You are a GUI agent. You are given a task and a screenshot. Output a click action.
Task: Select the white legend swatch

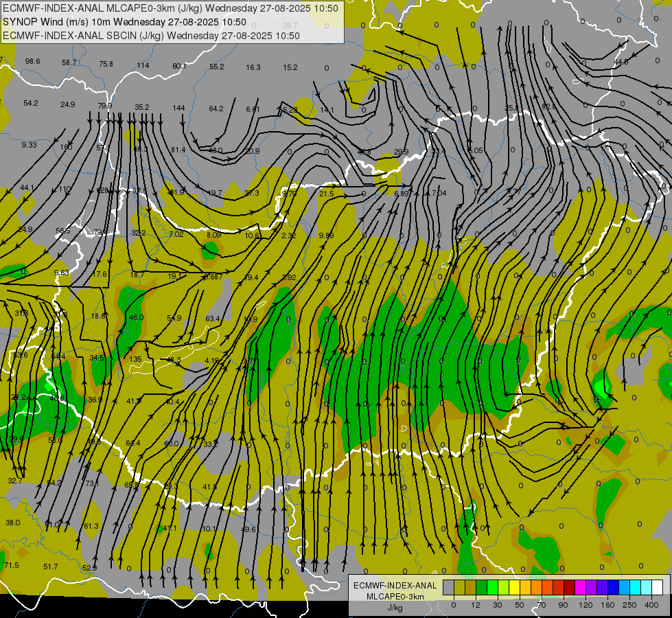tap(658, 588)
